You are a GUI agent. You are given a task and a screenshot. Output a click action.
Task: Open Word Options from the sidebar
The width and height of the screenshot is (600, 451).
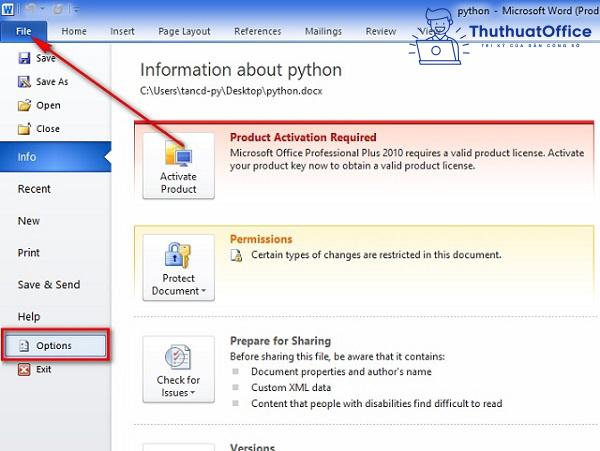pos(54,345)
